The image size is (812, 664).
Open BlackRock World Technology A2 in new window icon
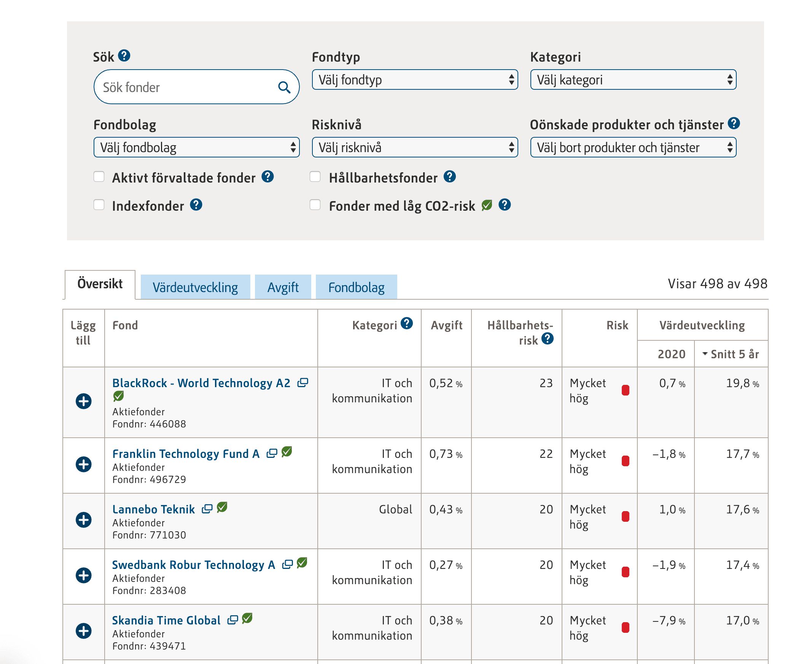click(x=303, y=383)
